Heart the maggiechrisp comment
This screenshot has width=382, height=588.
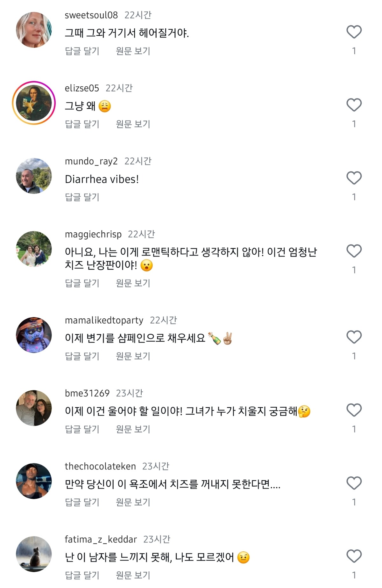pos(354,251)
